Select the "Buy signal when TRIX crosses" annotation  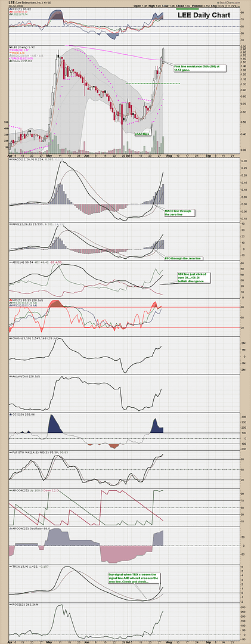[x=134, y=578]
